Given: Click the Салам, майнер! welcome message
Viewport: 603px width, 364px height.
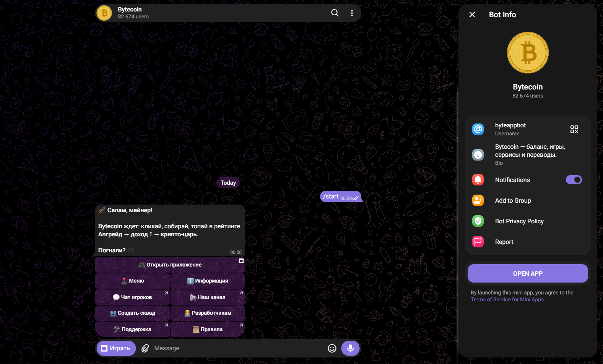Looking at the screenshot, I should point(170,231).
